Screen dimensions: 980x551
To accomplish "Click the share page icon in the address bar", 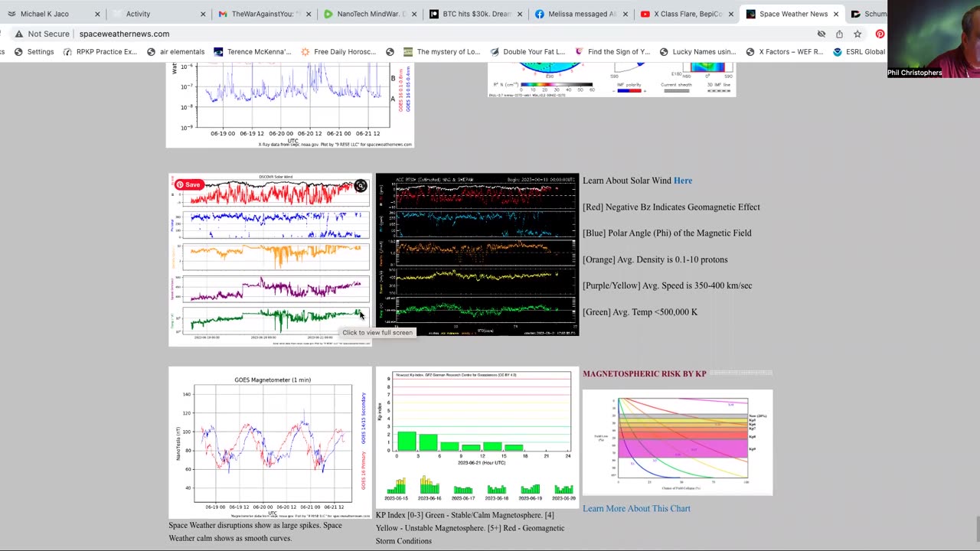I will [x=839, y=34].
